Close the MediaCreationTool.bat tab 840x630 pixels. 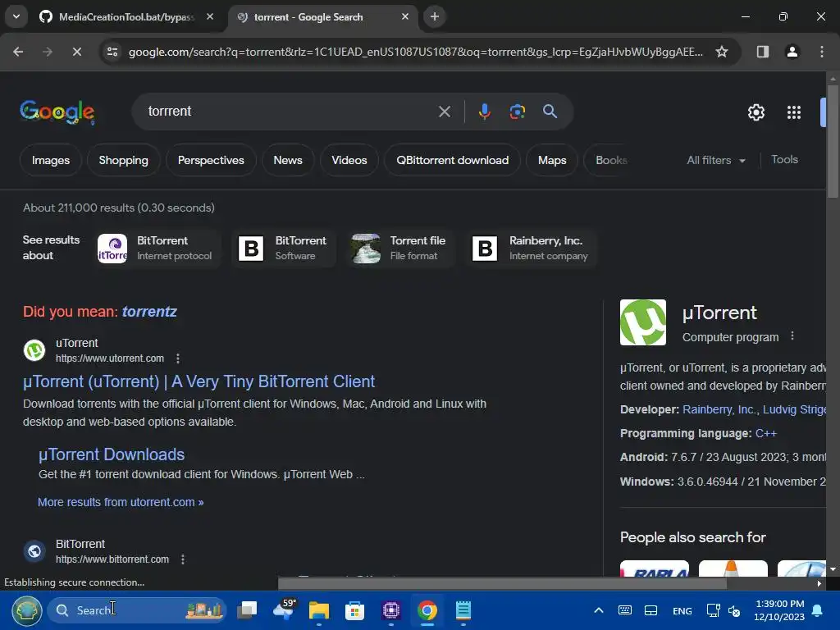click(210, 17)
